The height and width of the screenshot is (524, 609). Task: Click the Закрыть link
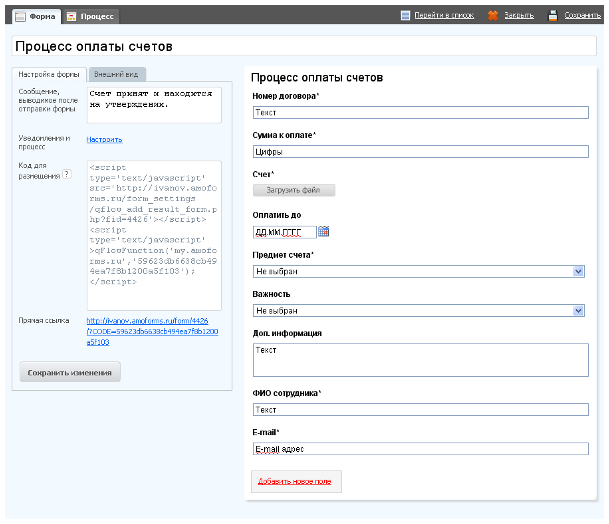coord(519,15)
